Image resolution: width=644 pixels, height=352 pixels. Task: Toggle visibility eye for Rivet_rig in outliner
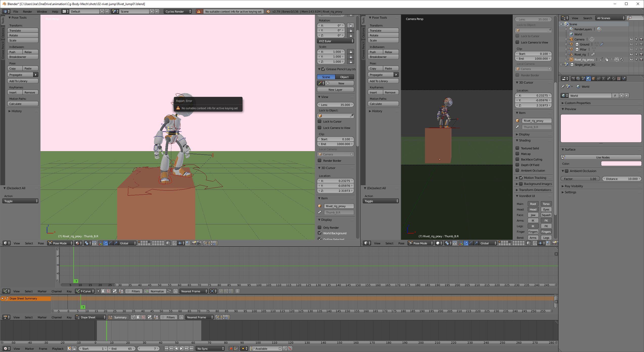631,55
